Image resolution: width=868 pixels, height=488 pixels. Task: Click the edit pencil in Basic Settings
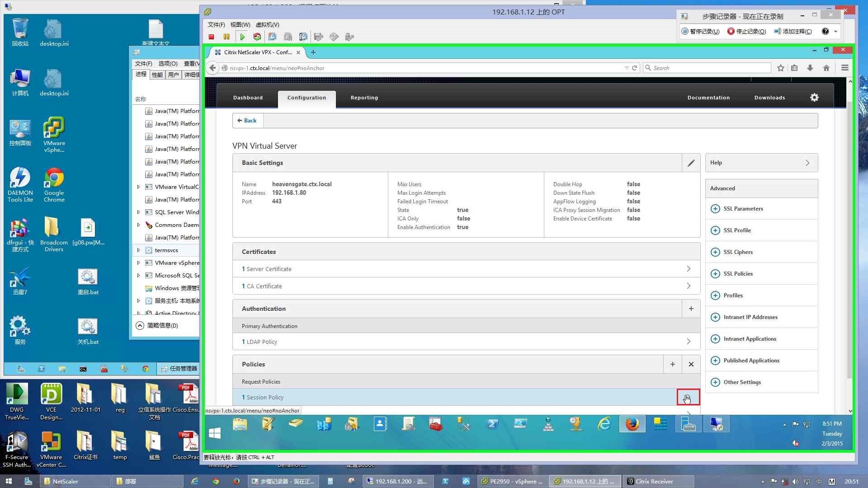pyautogui.click(x=691, y=163)
